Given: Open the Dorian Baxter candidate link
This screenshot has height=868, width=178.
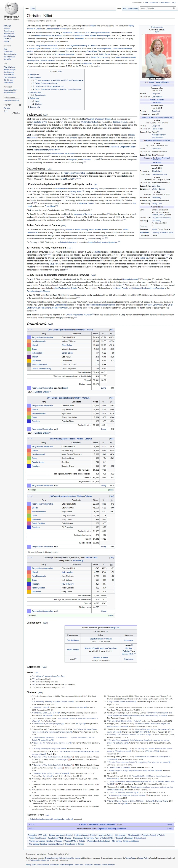Looking at the screenshot, I should coord(67,353).
